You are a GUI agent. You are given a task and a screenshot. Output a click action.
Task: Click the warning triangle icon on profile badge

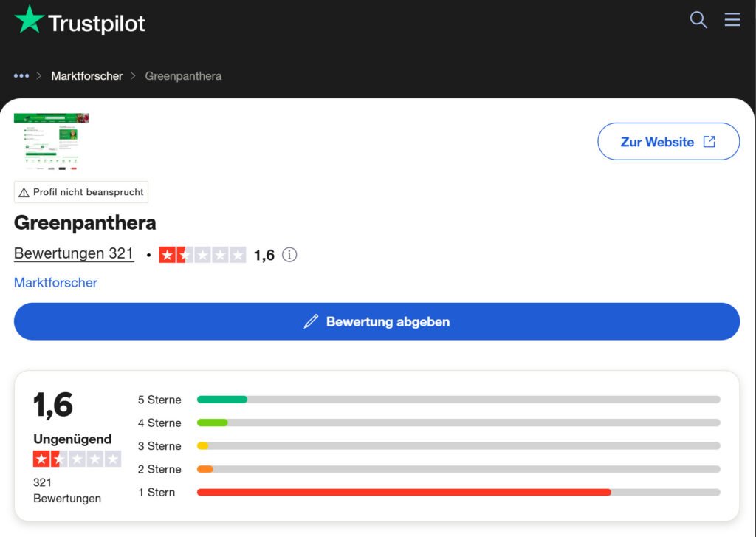click(x=24, y=192)
